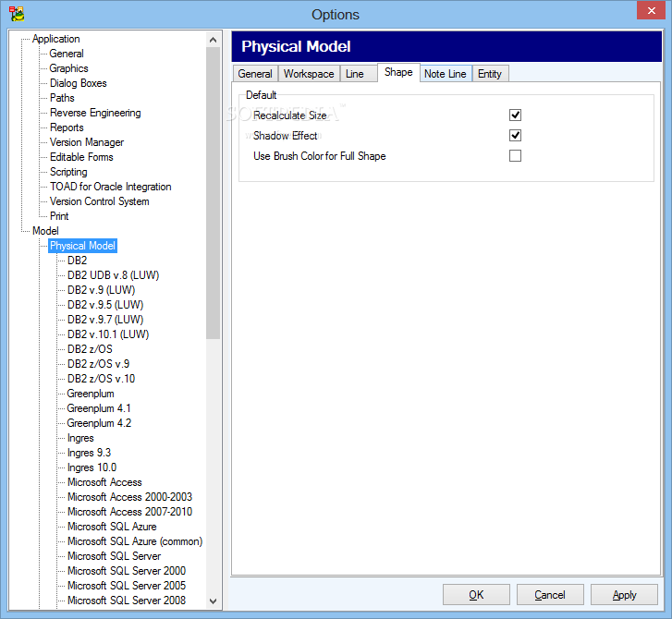Click the Toad Data Modeler title bar icon
The width and height of the screenshot is (672, 619).
(17, 14)
